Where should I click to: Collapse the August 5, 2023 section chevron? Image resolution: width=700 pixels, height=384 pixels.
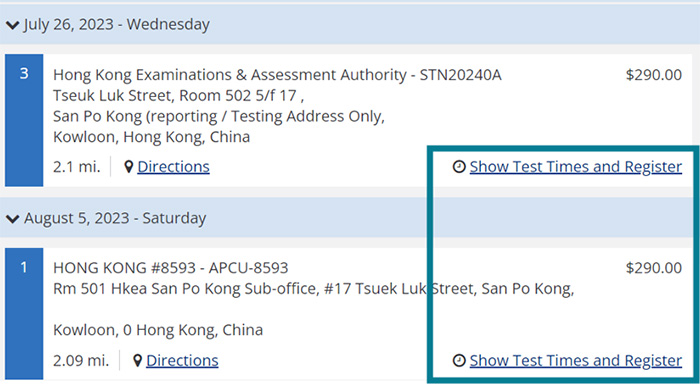pos(12,219)
